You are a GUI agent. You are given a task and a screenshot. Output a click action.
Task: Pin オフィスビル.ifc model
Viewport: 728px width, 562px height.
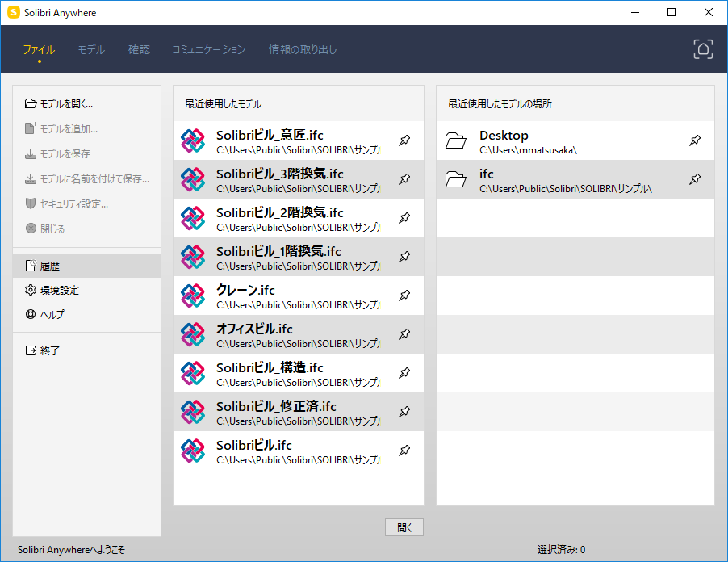point(404,334)
